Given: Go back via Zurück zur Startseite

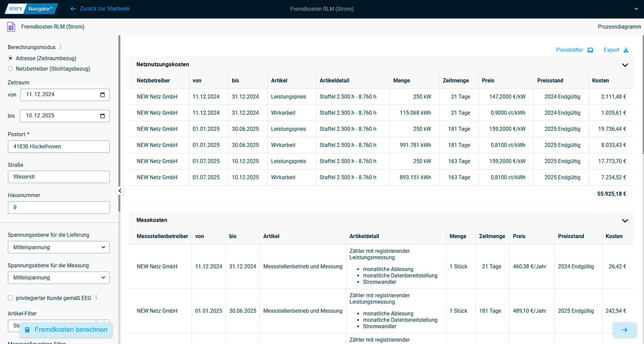Looking at the screenshot, I should coord(100,9).
